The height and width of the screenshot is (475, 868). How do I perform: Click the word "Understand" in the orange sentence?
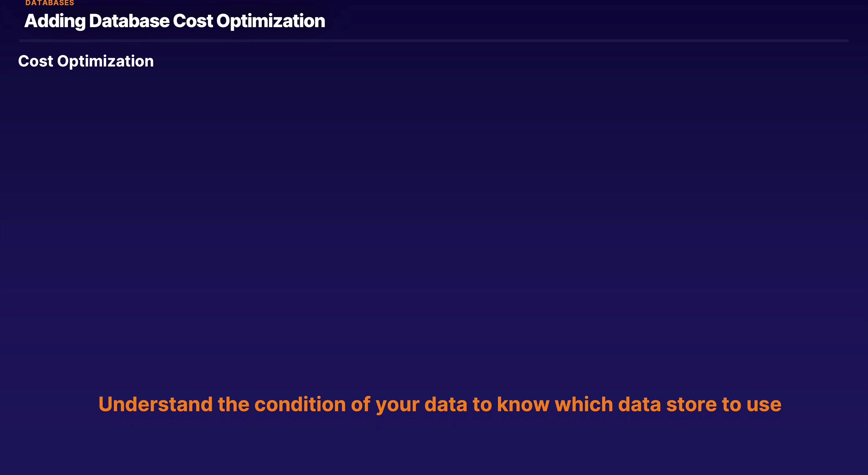(156, 404)
